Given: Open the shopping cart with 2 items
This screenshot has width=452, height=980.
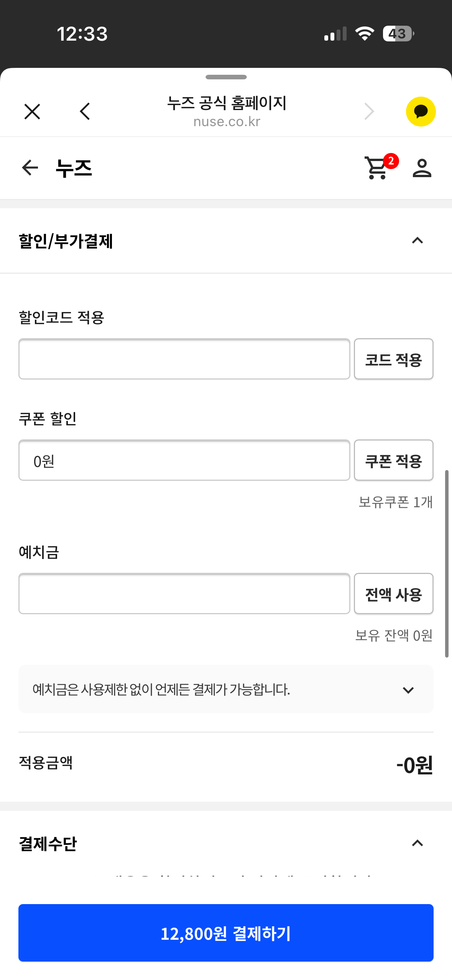Looking at the screenshot, I should pos(378,168).
